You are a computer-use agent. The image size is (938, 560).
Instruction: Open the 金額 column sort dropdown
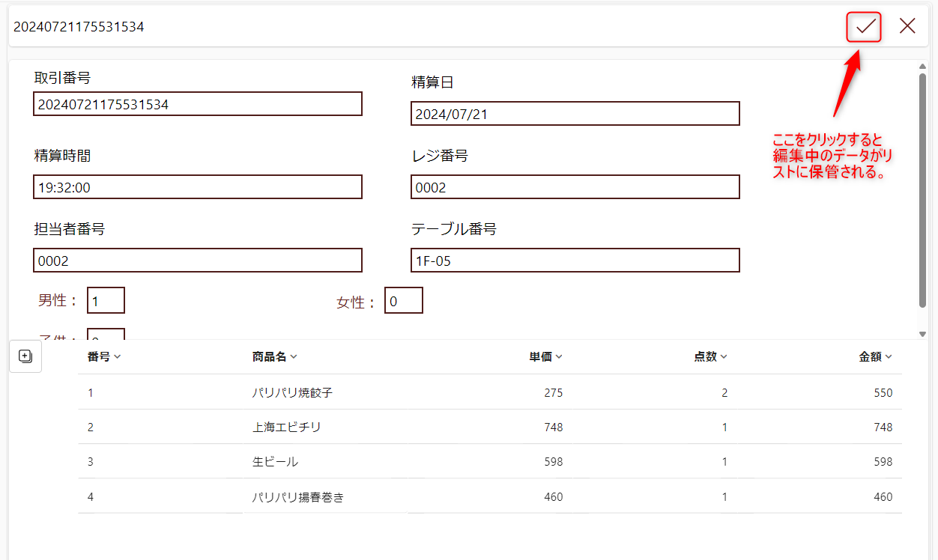(889, 357)
